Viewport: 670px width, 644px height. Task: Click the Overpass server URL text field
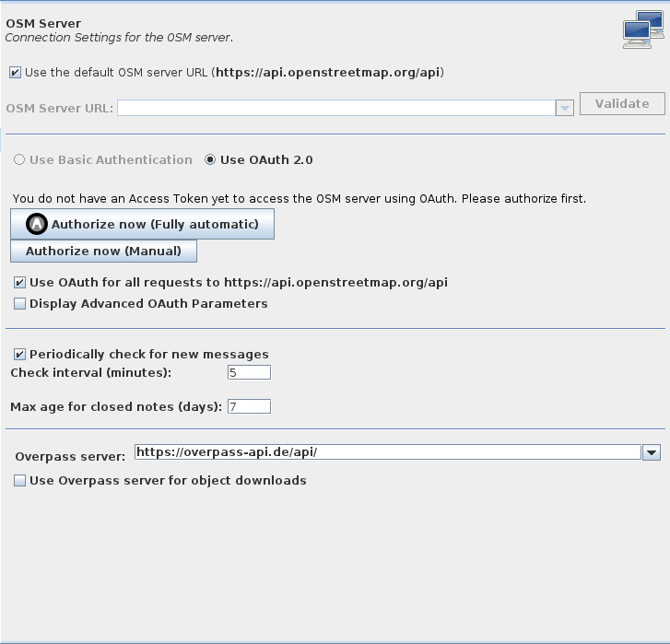388,451
